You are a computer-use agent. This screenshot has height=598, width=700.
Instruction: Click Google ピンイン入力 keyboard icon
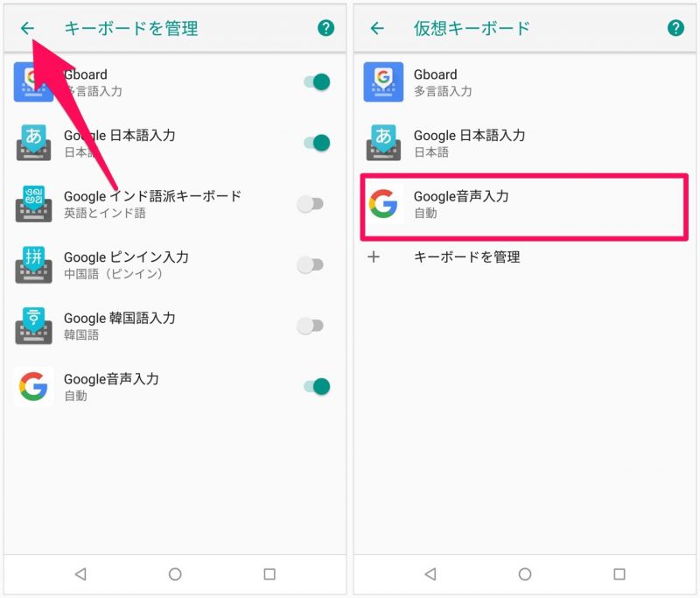pyautogui.click(x=33, y=264)
